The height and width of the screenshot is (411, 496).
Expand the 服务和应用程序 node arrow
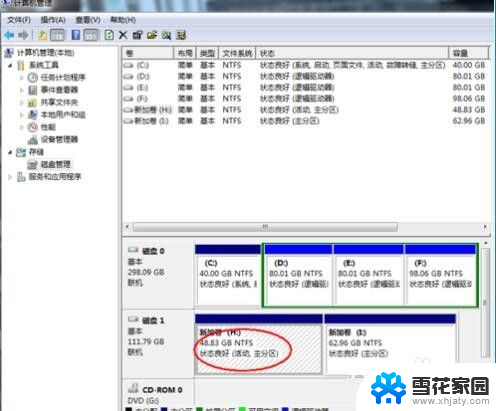10,177
